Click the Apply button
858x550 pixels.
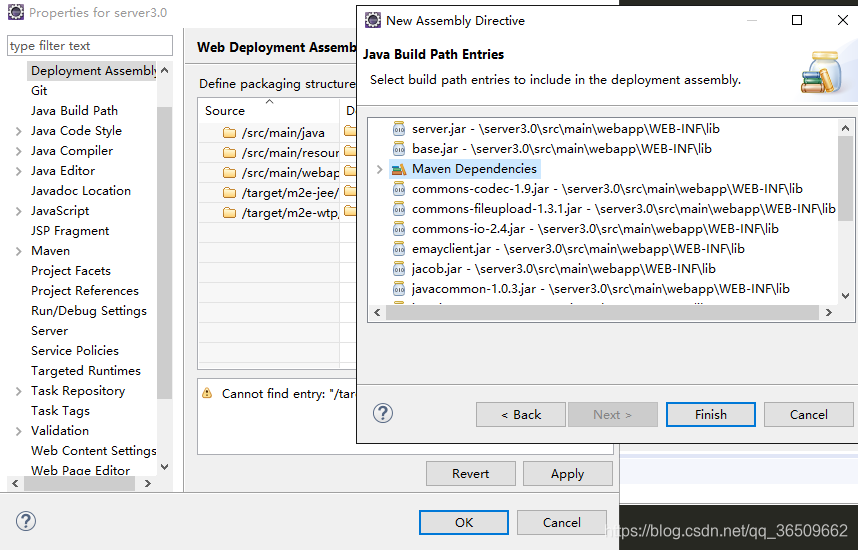[567, 473]
